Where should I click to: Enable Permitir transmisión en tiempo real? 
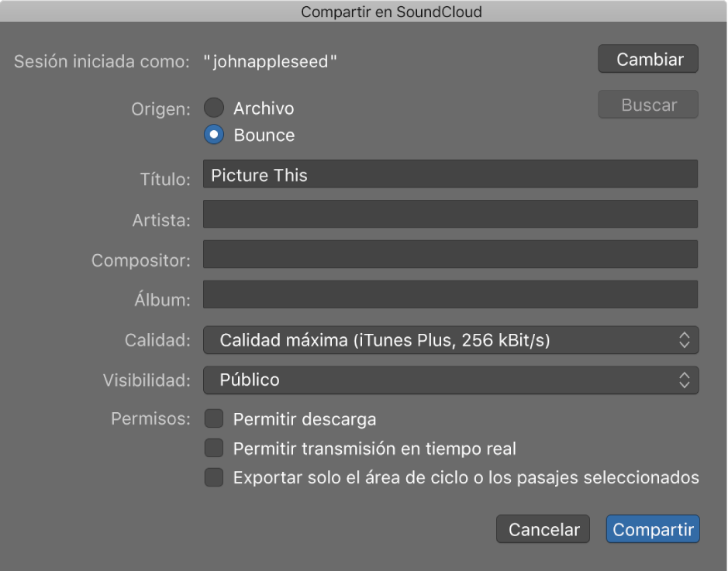pyautogui.click(x=214, y=449)
